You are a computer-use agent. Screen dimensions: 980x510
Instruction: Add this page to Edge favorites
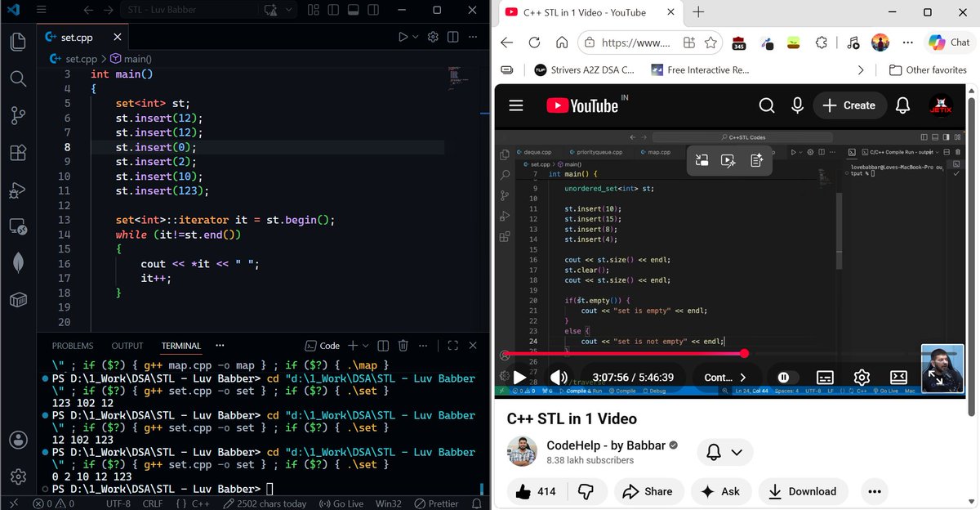click(710, 42)
